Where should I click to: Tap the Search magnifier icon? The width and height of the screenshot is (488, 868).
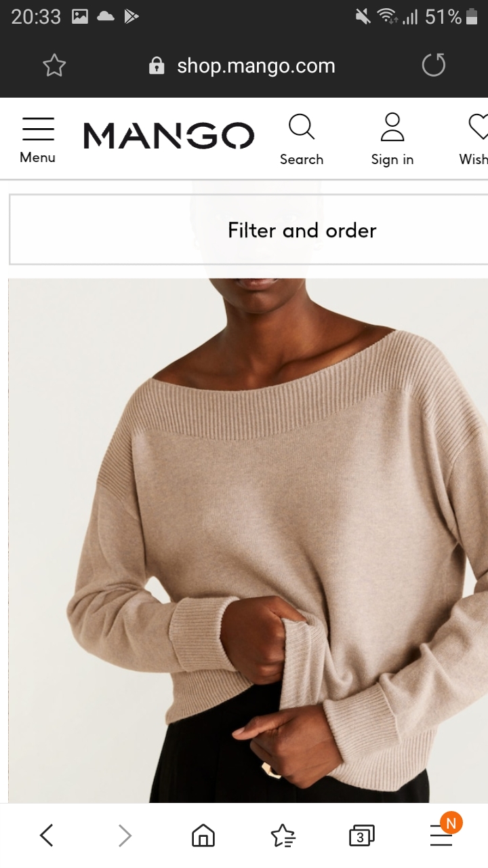301,127
